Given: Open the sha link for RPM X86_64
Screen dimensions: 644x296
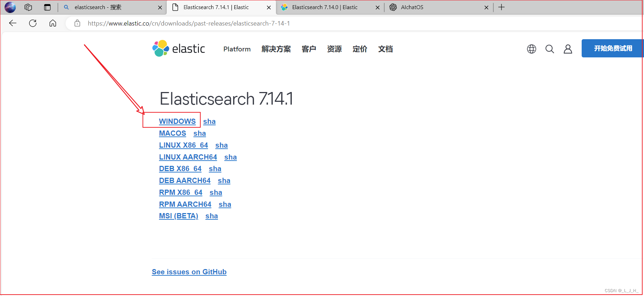Looking at the screenshot, I should click(216, 192).
